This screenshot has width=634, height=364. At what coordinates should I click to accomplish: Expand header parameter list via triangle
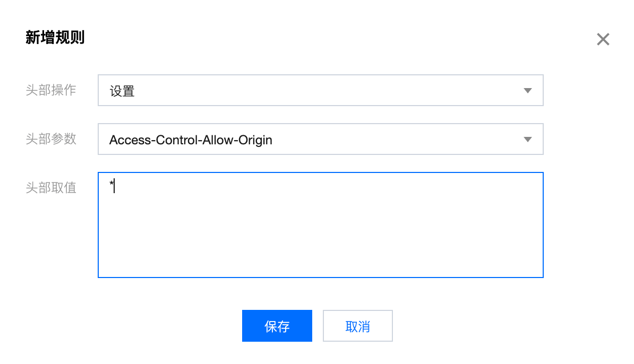527,140
